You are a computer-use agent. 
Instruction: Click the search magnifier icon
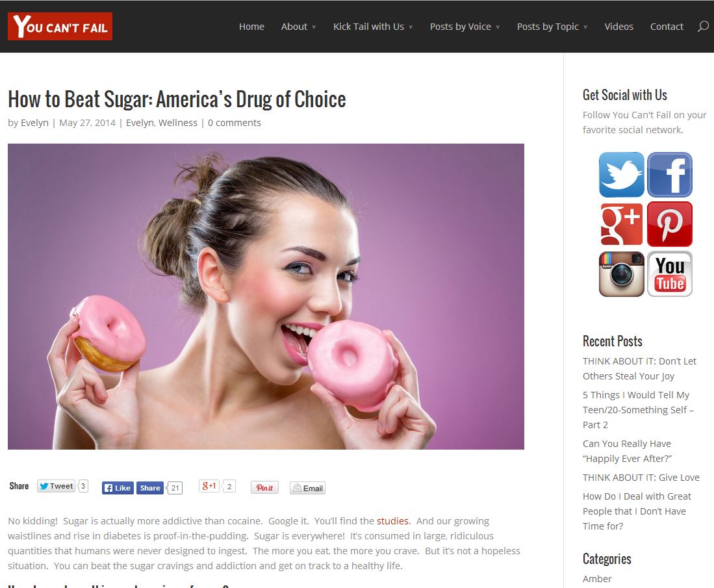[703, 27]
